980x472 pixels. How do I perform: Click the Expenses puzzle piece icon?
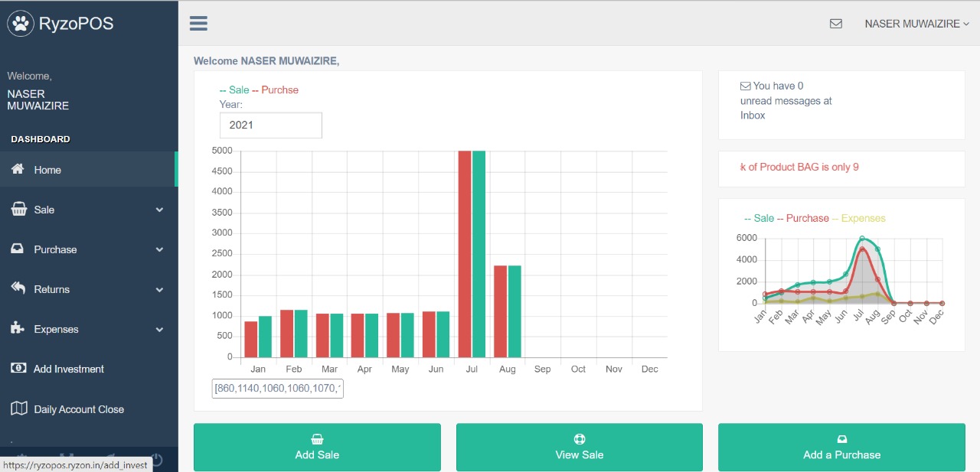pos(18,329)
